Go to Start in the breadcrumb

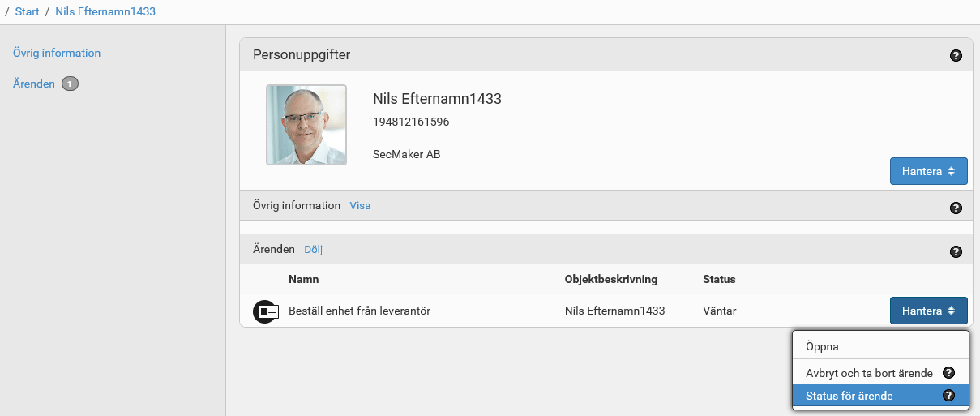click(27, 12)
